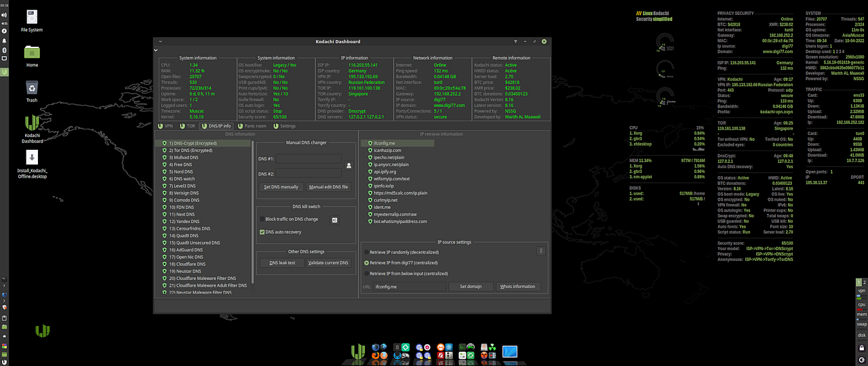Open Show Desktop icon in the dock
Image resolution: width=868 pixels, height=366 pixels.
(510, 352)
